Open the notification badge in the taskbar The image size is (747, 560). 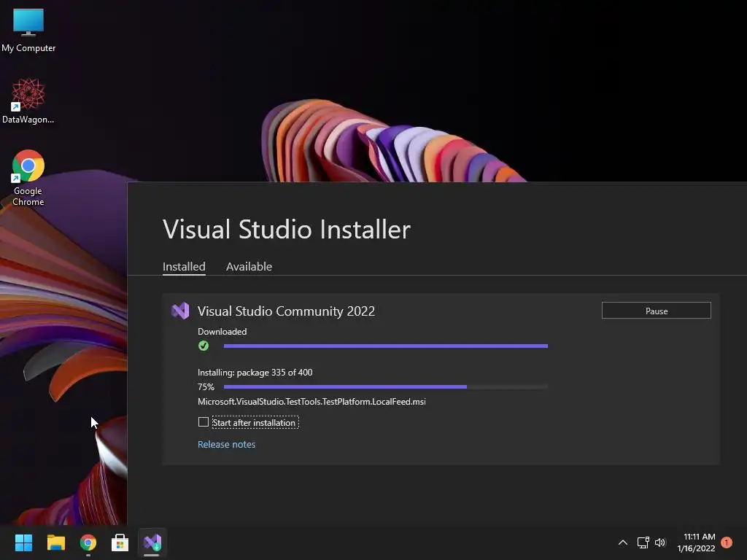click(727, 542)
